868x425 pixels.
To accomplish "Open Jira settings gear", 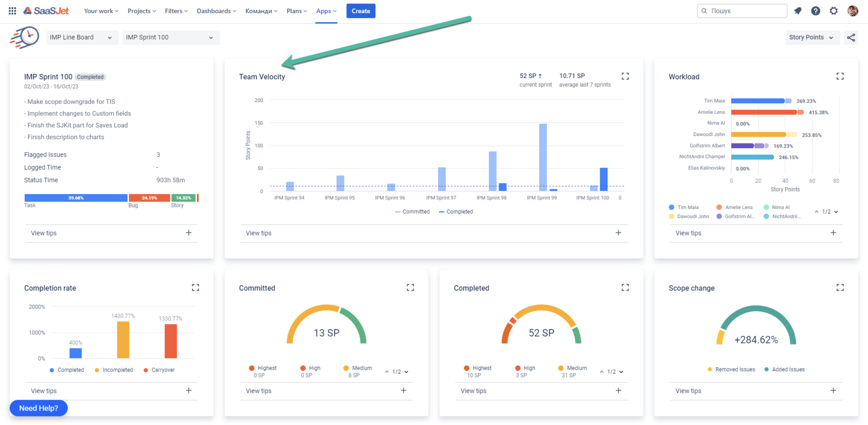I will pos(834,11).
